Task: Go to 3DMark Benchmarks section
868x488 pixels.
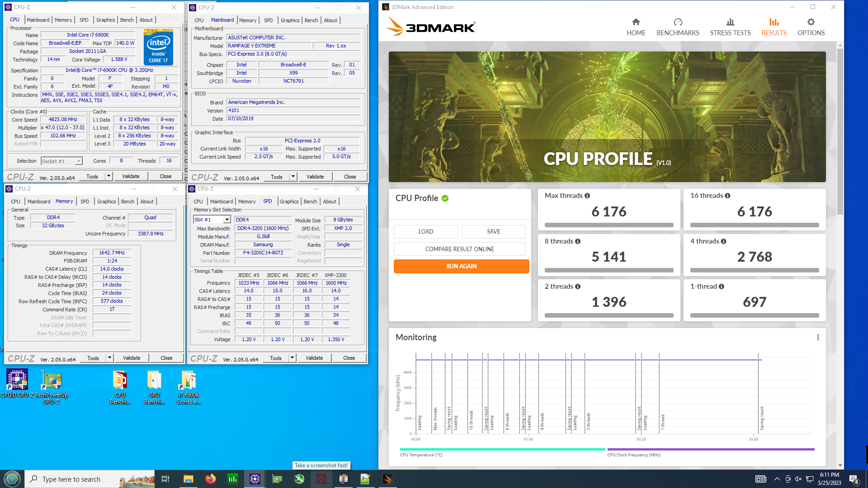Action: coord(678,27)
